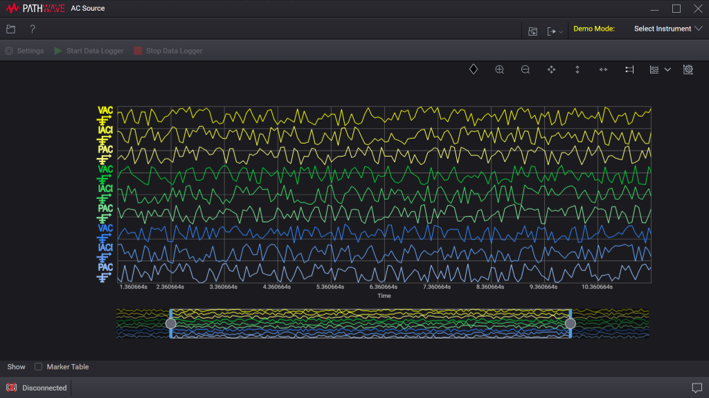Image resolution: width=709 pixels, height=398 pixels.
Task: Click the green IAC trace label
Action: point(105,189)
